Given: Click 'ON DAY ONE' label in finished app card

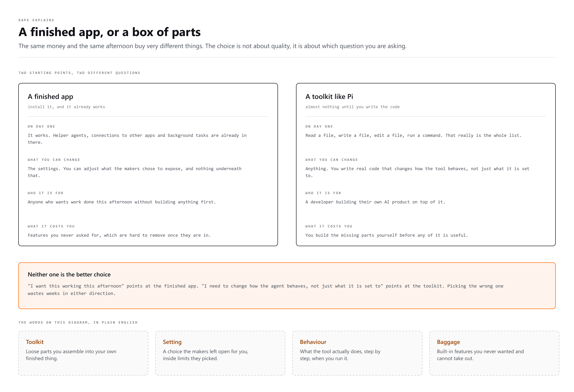Looking at the screenshot, I should tap(41, 126).
